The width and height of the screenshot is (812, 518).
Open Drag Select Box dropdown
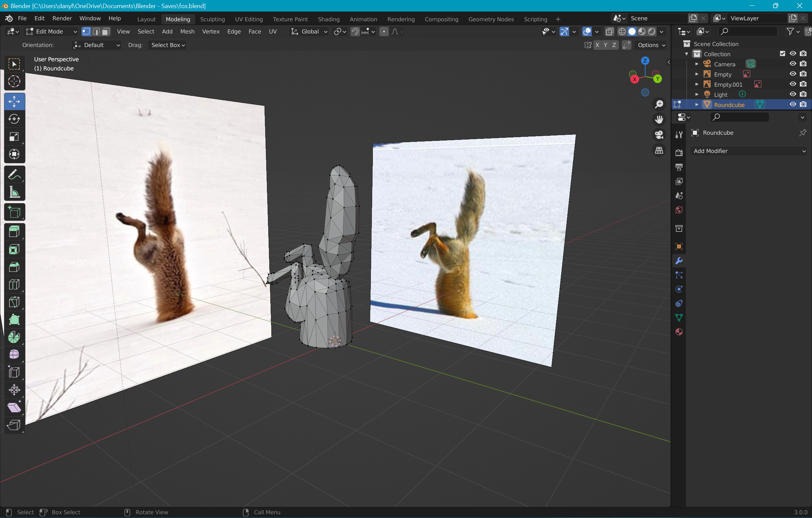167,45
